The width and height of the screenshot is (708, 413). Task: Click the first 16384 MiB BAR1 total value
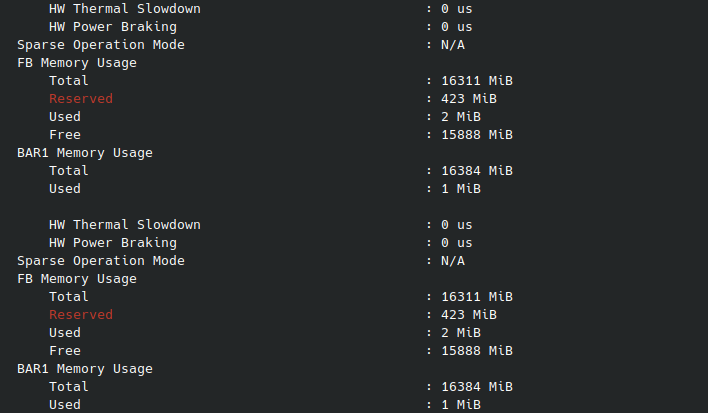tap(477, 171)
